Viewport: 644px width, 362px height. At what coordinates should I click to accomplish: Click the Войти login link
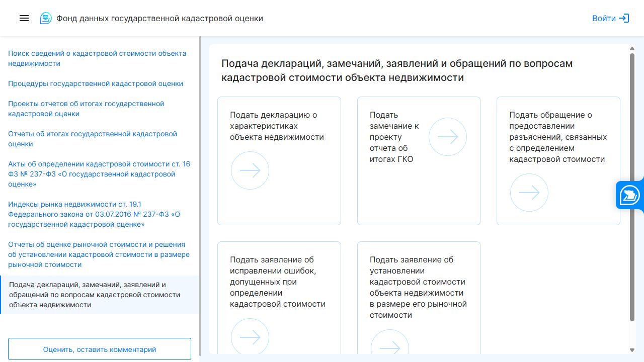point(604,18)
